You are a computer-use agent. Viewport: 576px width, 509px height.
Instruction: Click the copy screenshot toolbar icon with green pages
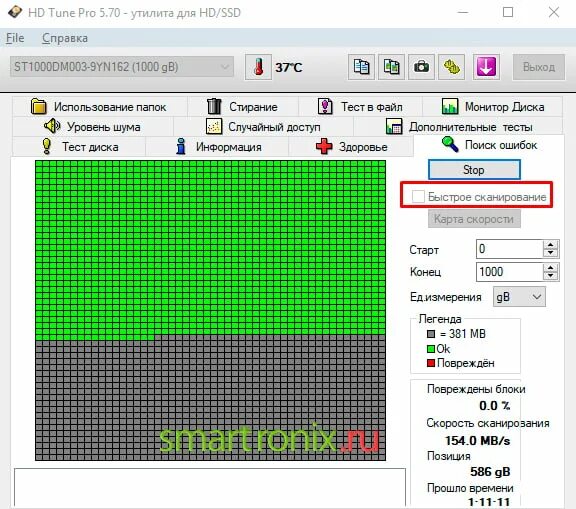pyautogui.click(x=391, y=67)
